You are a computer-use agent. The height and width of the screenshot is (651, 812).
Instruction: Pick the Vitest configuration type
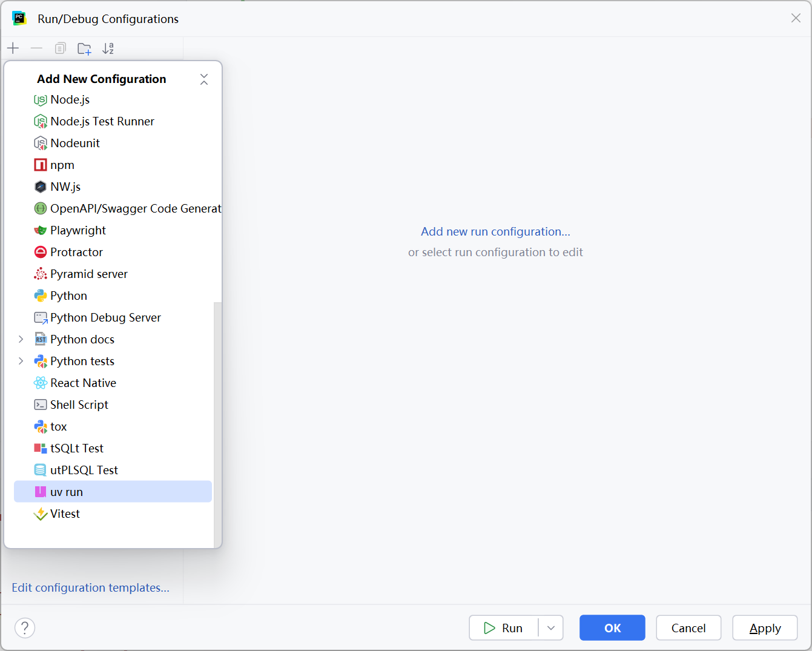(65, 514)
